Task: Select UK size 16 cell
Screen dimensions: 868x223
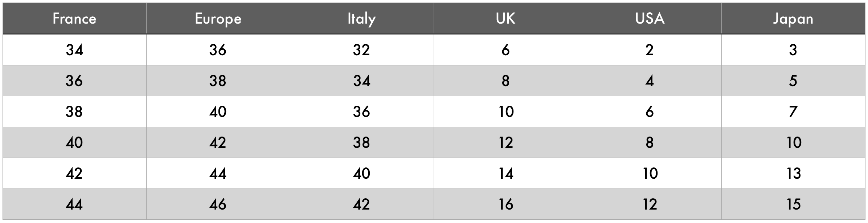Action: pos(505,204)
